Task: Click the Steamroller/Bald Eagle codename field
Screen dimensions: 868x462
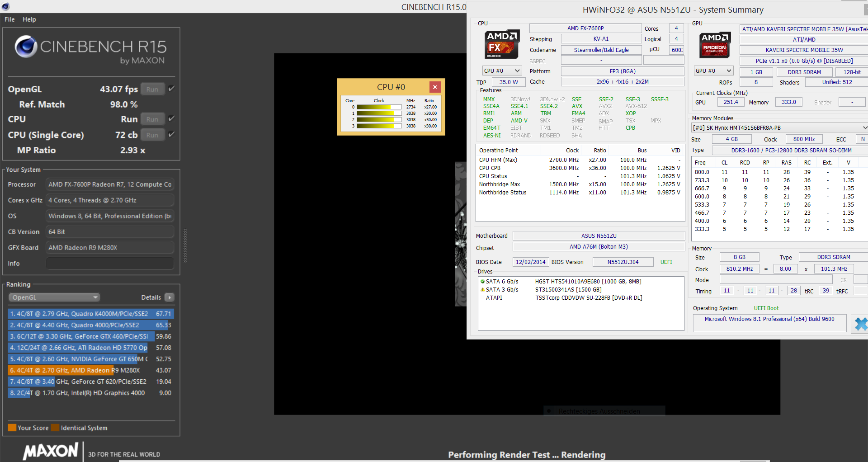Action: [601, 50]
